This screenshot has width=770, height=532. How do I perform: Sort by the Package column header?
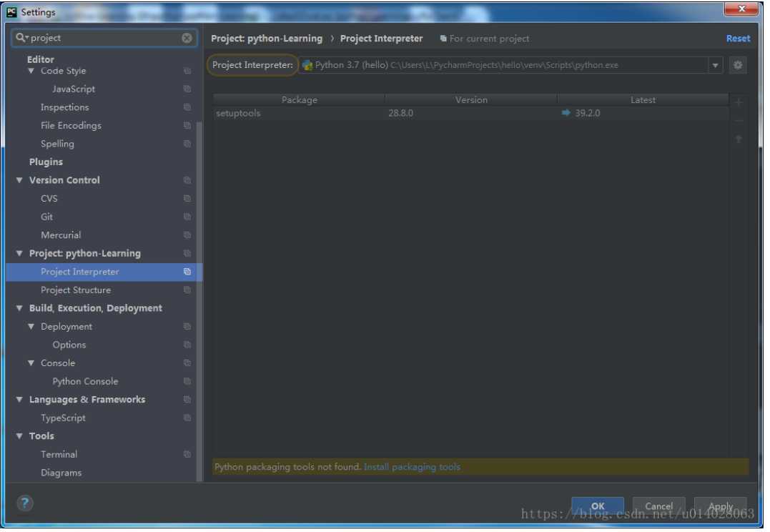299,99
